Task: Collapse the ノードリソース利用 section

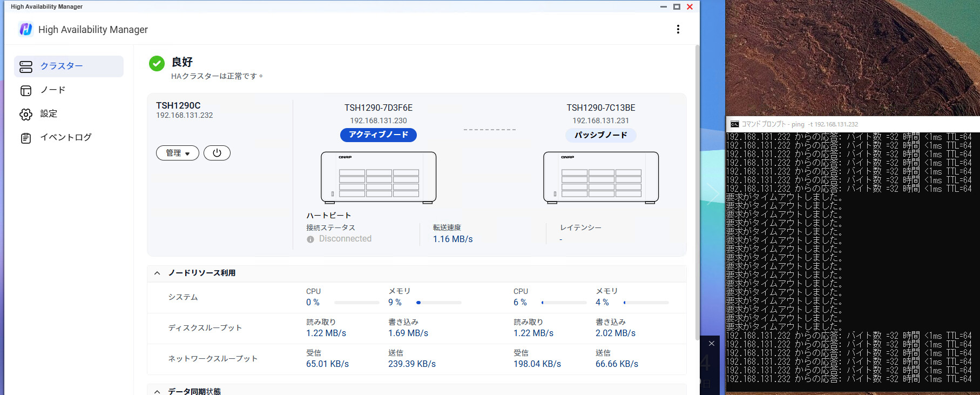Action: pyautogui.click(x=157, y=273)
